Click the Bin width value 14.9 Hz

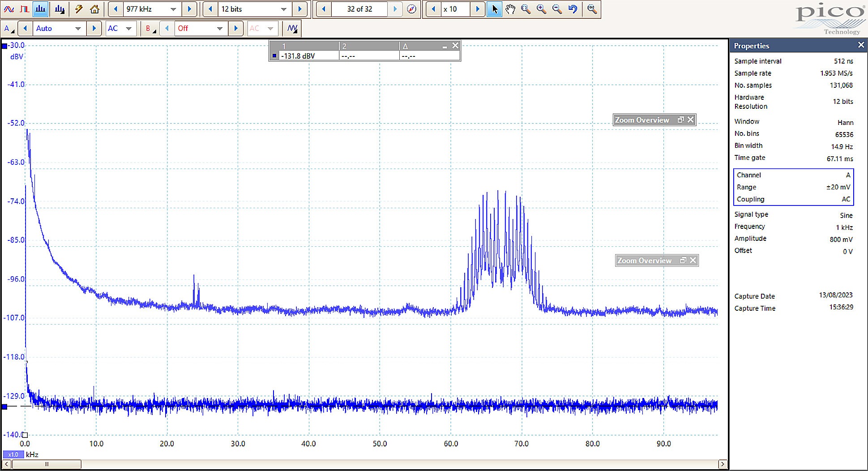pos(842,146)
